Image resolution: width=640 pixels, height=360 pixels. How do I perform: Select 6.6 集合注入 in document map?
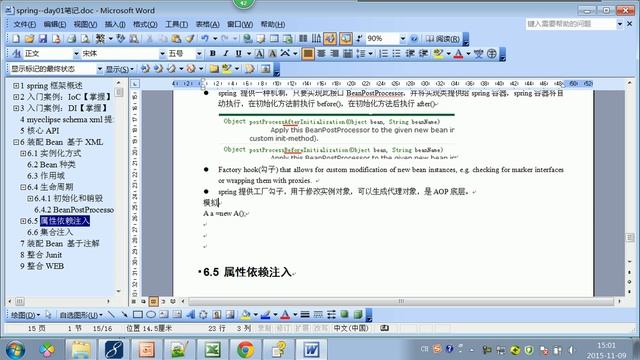coord(50,232)
